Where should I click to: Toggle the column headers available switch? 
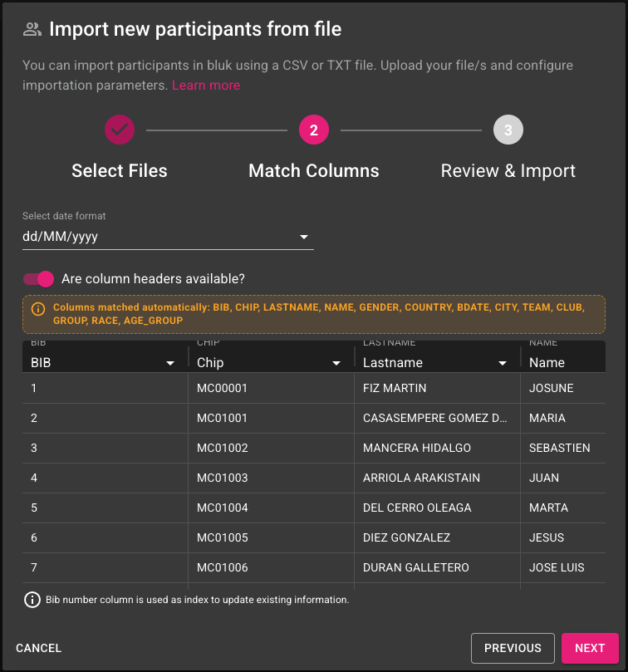point(38,279)
